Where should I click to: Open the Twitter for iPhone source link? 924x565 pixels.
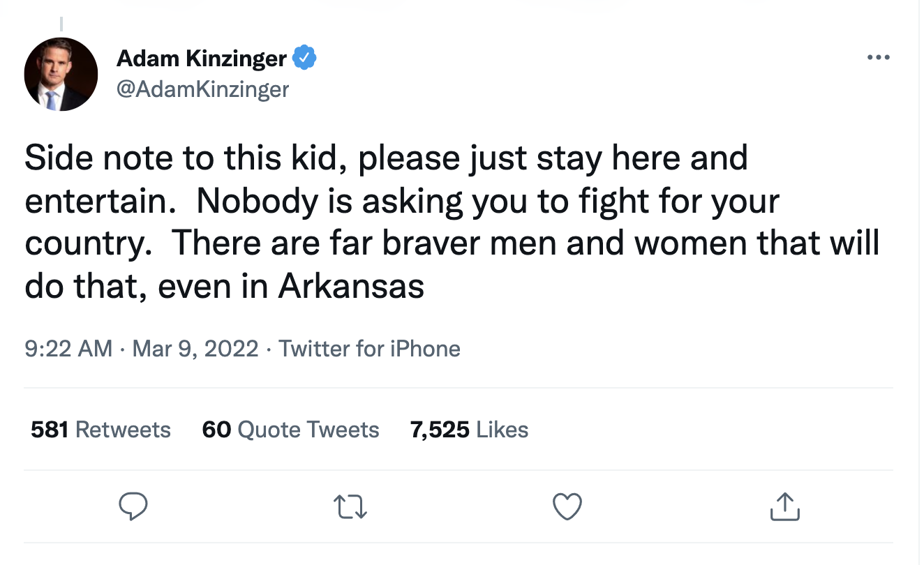click(369, 348)
